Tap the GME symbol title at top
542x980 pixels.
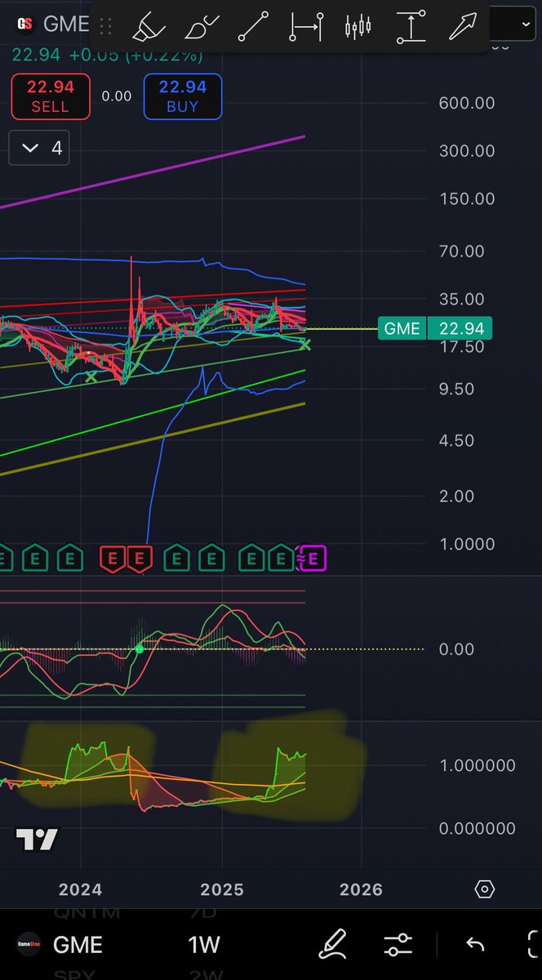pyautogui.click(x=65, y=24)
